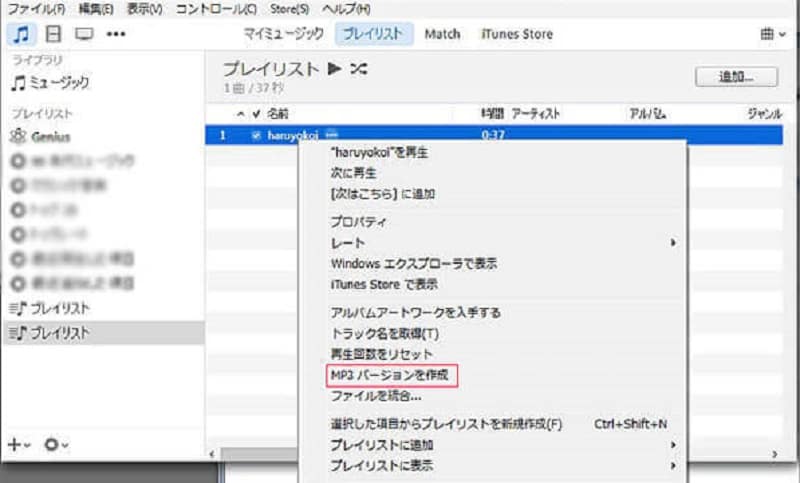Click the 0:37 time value
The height and width of the screenshot is (483, 800).
[493, 136]
